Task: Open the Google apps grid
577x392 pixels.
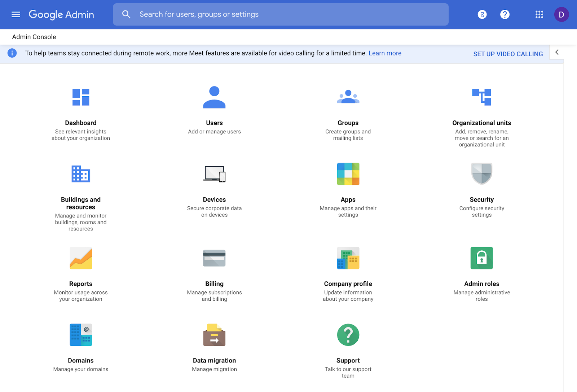Action: [x=539, y=14]
